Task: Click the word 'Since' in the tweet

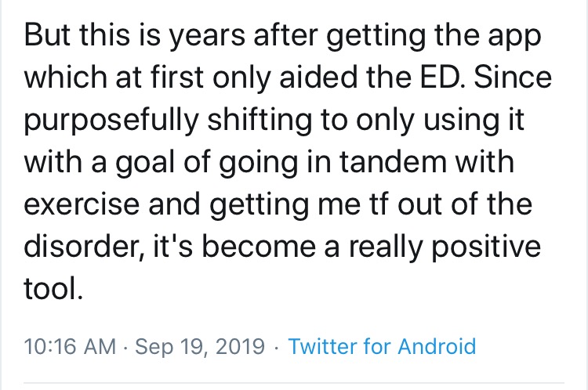Action: pos(513,77)
